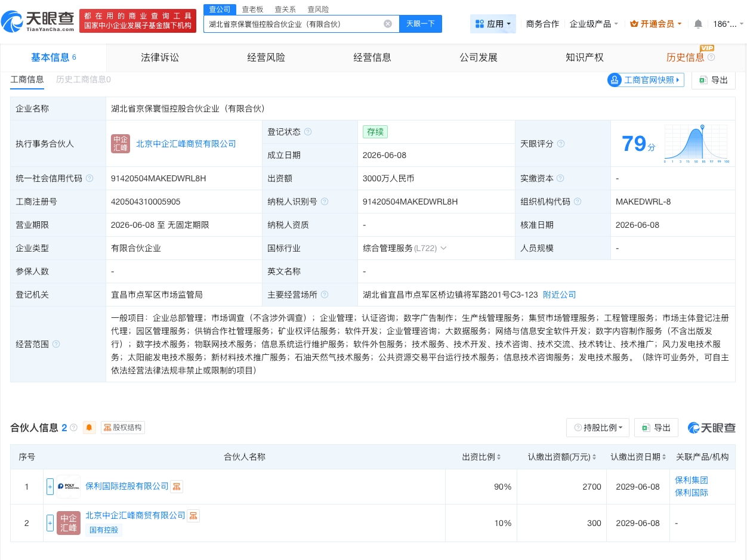Image resolution: width=747 pixels, height=560 pixels.
Task: Click help icon next to 主要经营场所
Action: click(324, 295)
